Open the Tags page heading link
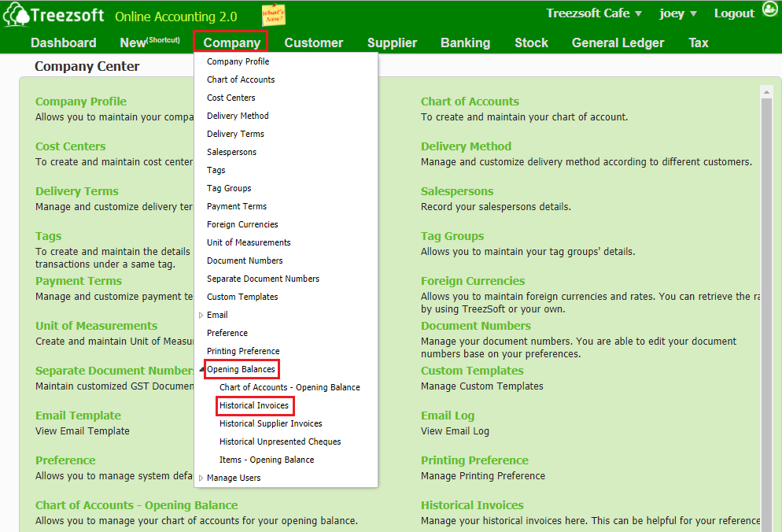Image resolution: width=782 pixels, height=532 pixels. [48, 236]
